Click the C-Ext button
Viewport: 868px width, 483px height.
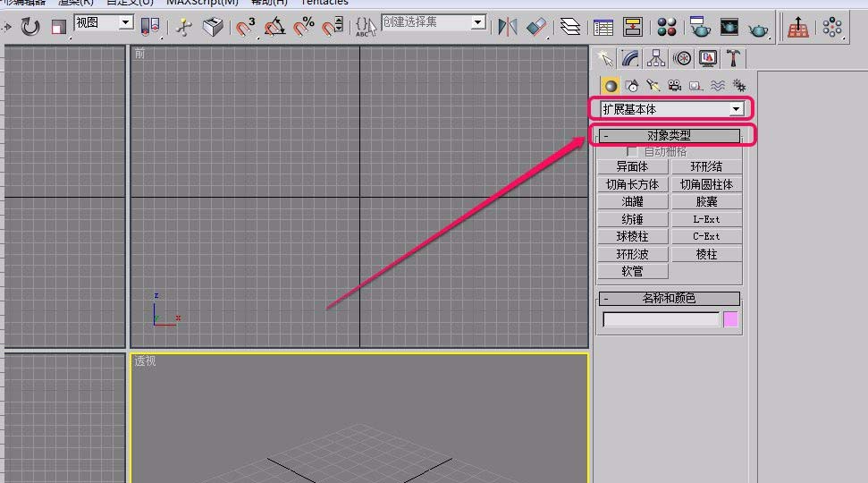click(x=706, y=236)
